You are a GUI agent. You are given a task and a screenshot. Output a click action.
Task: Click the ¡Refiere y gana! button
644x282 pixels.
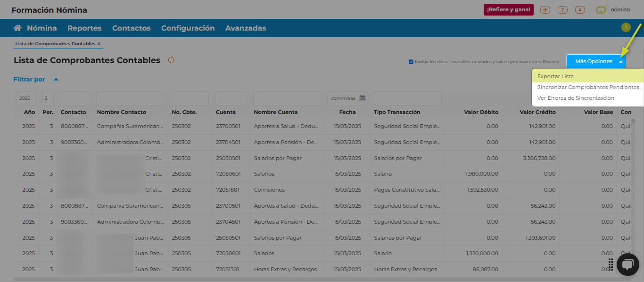pyautogui.click(x=508, y=10)
